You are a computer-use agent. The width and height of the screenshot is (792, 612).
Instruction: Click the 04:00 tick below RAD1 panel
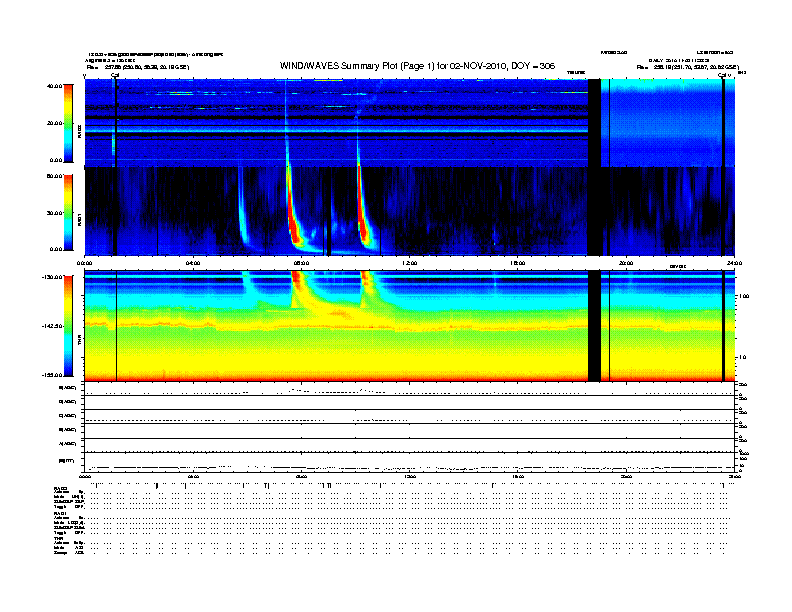(193, 263)
